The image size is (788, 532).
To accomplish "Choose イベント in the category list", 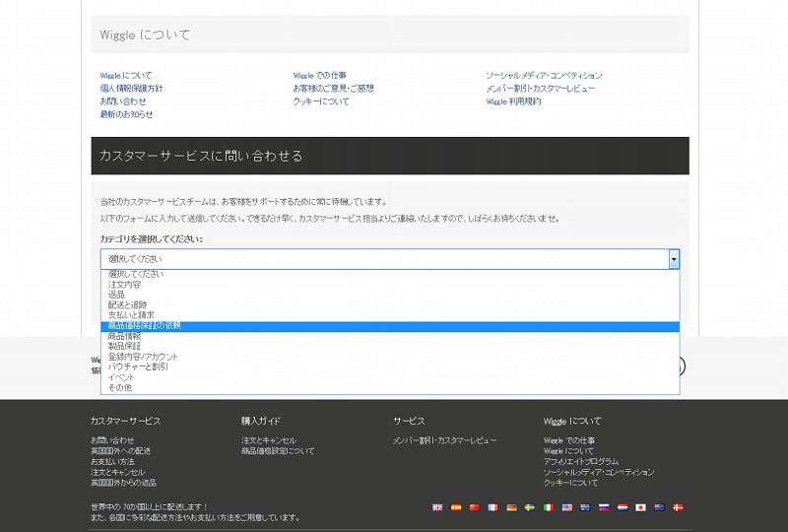I will click(390, 377).
